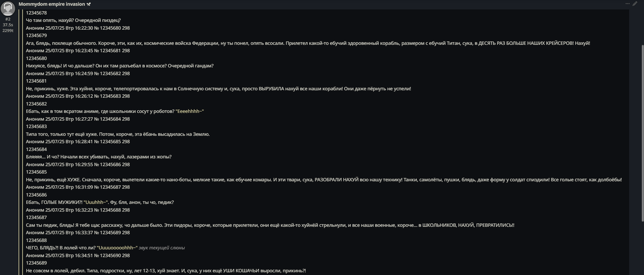Click the 2299t token counter

(x=8, y=31)
